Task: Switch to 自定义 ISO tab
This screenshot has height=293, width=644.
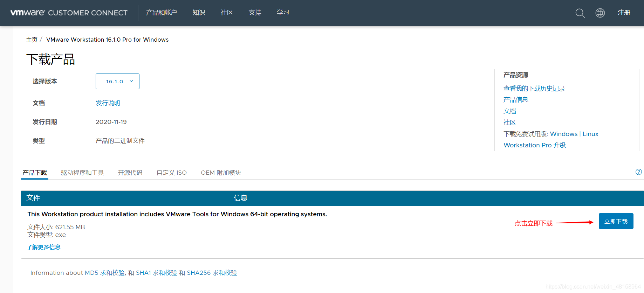Action: pos(172,173)
